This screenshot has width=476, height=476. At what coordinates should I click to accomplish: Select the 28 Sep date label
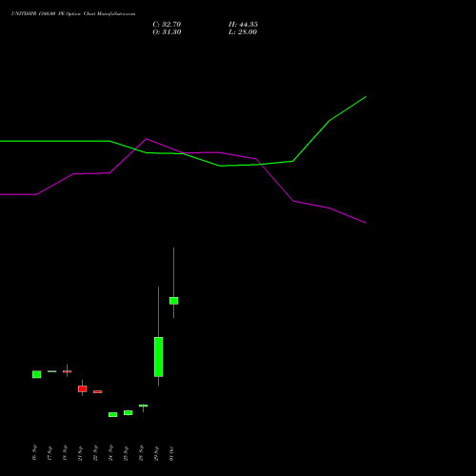(x=141, y=453)
